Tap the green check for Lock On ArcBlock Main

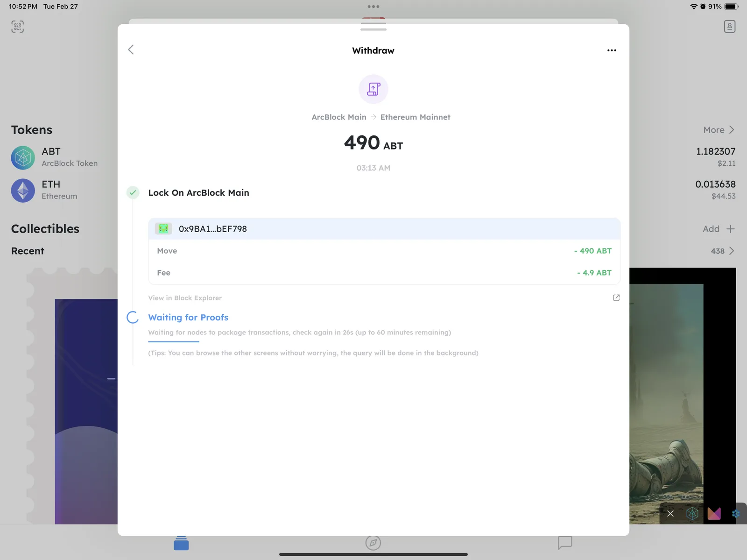[x=133, y=192]
